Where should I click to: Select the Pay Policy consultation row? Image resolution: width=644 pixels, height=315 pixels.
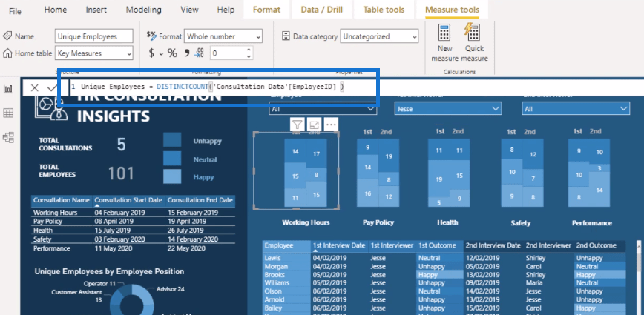click(133, 222)
